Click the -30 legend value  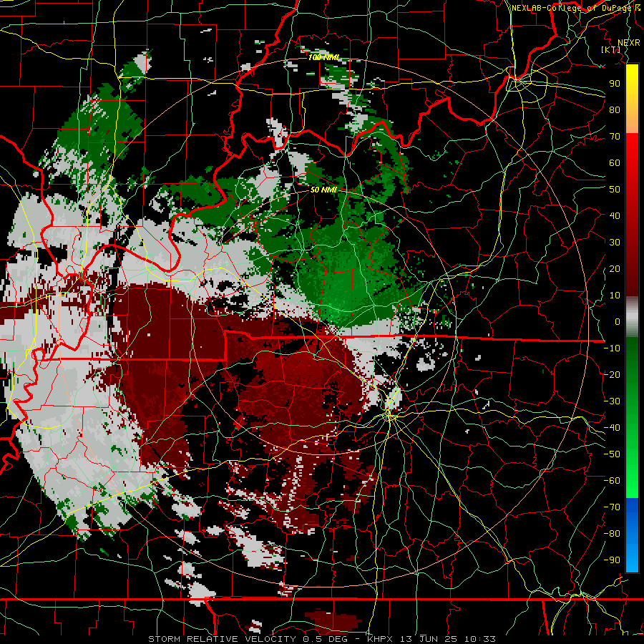(x=612, y=401)
